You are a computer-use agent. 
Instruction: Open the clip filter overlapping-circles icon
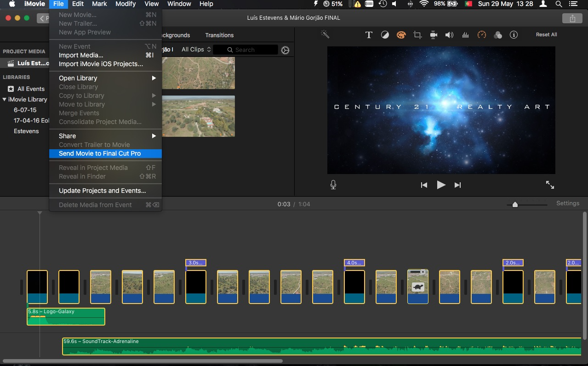(x=498, y=35)
